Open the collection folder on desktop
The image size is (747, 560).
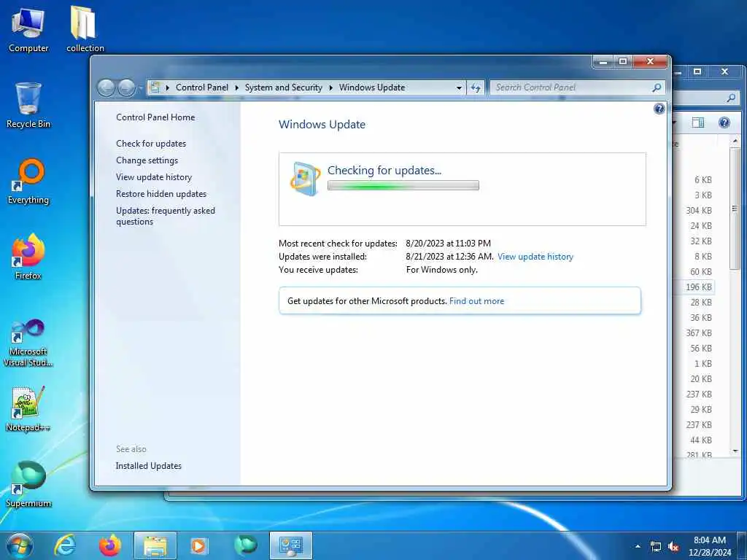point(85,29)
